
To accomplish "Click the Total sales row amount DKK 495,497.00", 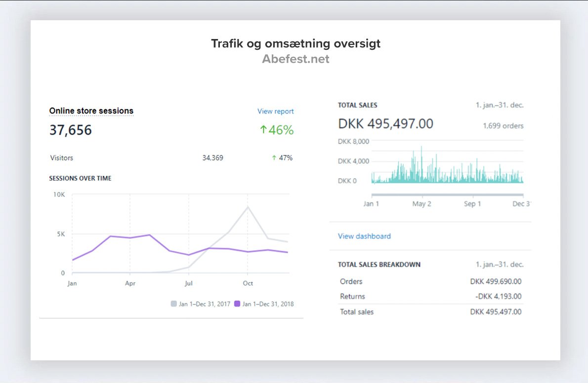I will (496, 312).
